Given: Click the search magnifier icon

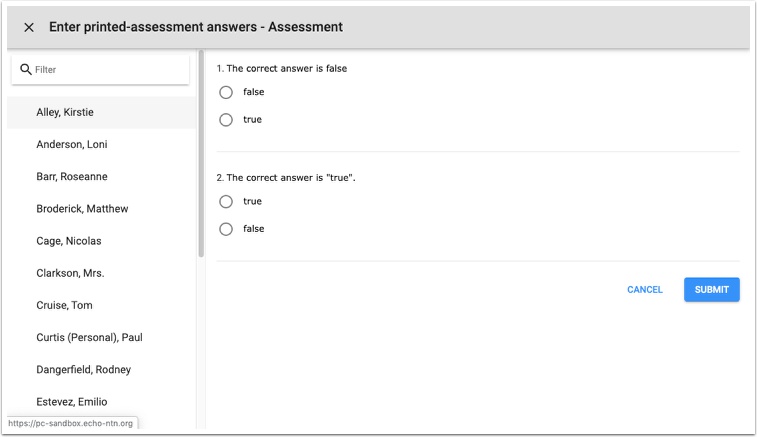Looking at the screenshot, I should point(26,70).
